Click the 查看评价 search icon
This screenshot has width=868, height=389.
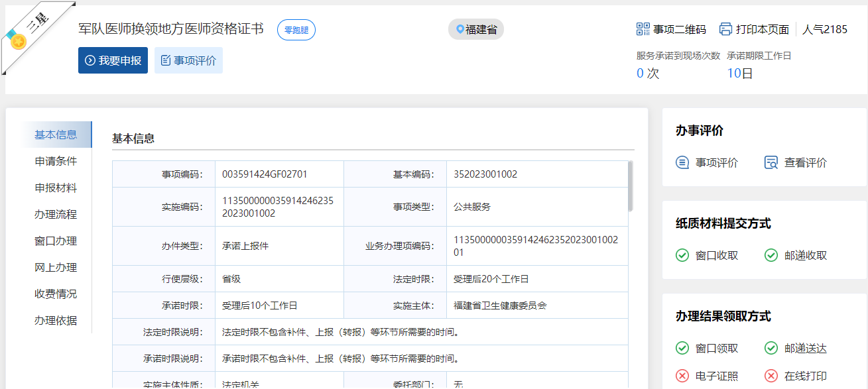click(771, 162)
